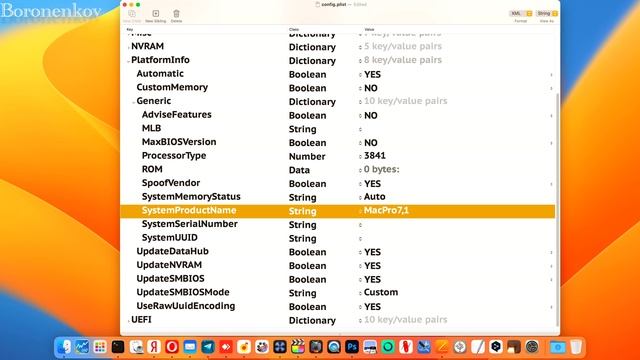
Task: Click the Number class on ProcessorType row
Action: 307,157
